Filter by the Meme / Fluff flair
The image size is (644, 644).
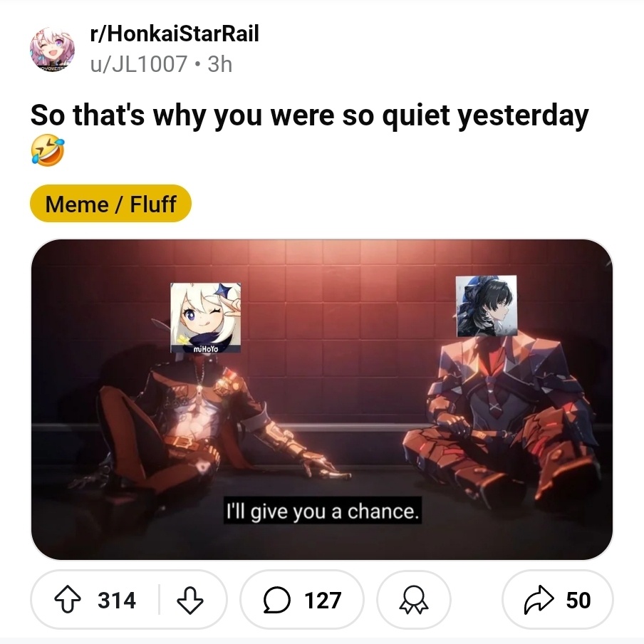110,204
